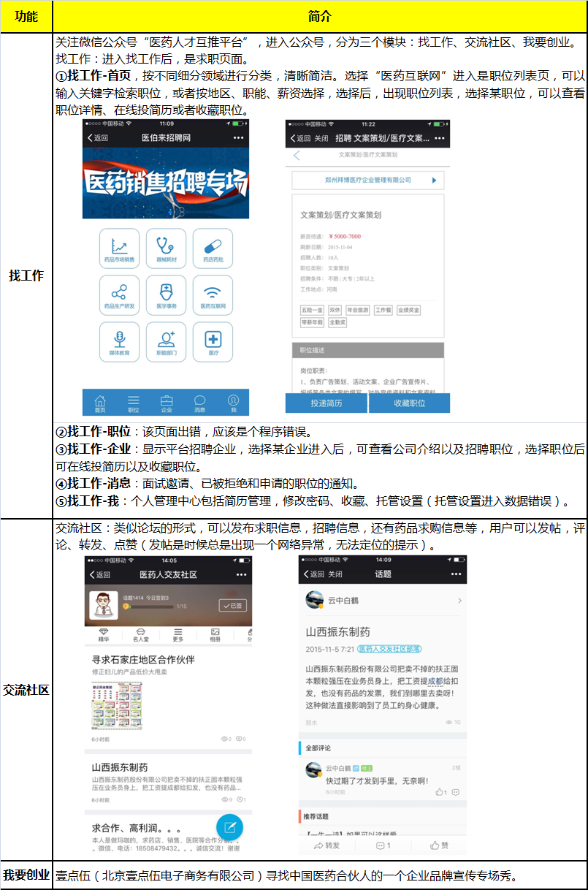Screen dimensions: 588x890
Task: Tap the 媒体教育 microphone icon
Action: [119, 341]
